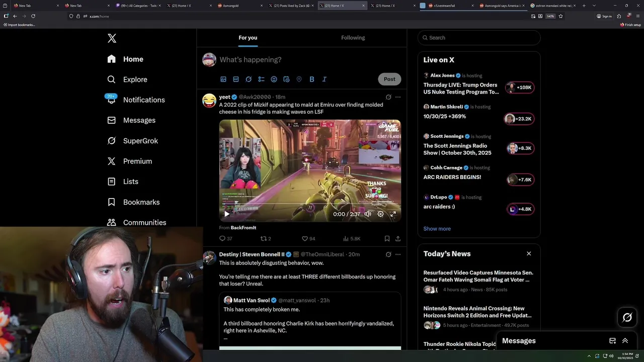Open Explore in left navigation
Image resolution: width=644 pixels, height=362 pixels.
coord(127,79)
